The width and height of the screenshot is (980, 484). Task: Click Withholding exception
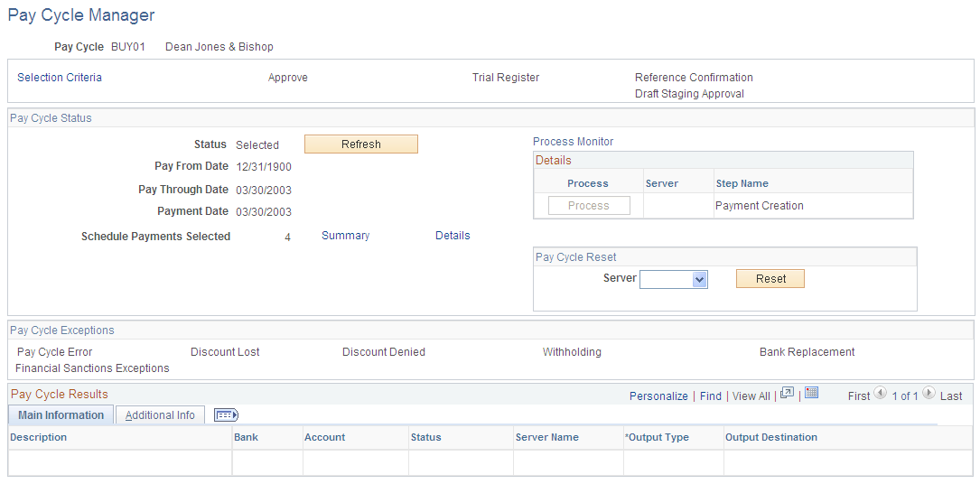pos(572,351)
